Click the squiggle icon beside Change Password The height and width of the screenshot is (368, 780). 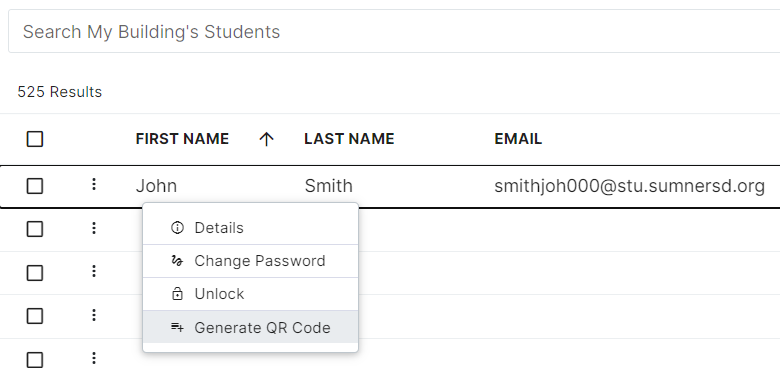pos(177,261)
